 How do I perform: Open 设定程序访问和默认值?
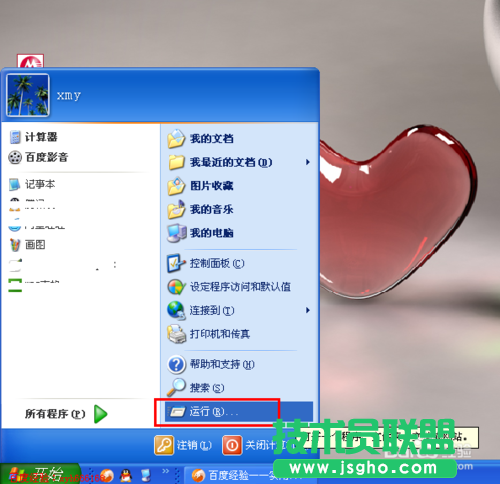pos(229,287)
